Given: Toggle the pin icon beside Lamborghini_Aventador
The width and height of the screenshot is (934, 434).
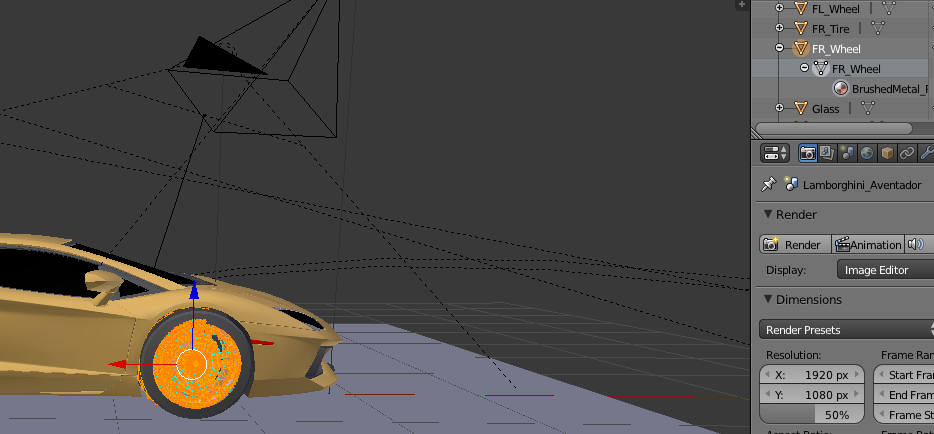Looking at the screenshot, I should [769, 184].
